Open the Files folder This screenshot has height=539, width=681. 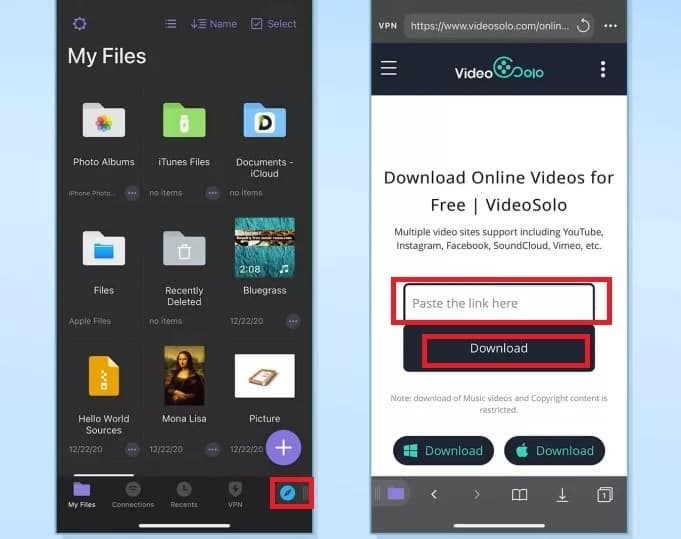click(x=104, y=248)
